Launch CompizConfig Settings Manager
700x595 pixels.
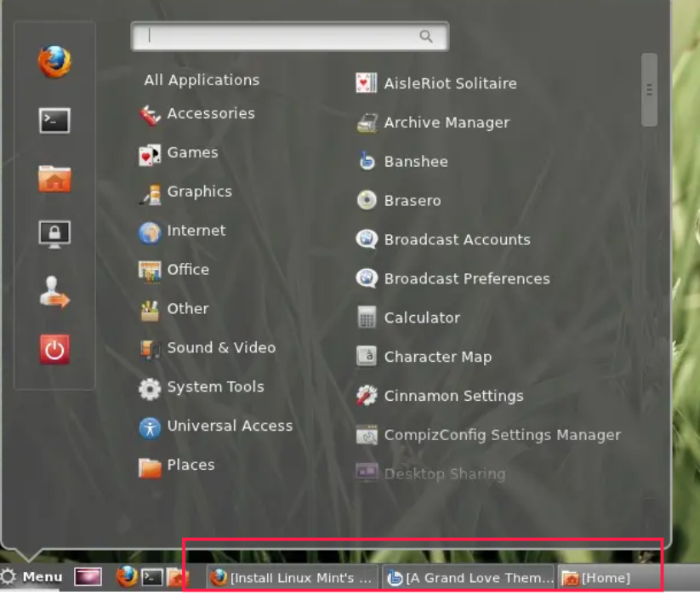[488, 435]
